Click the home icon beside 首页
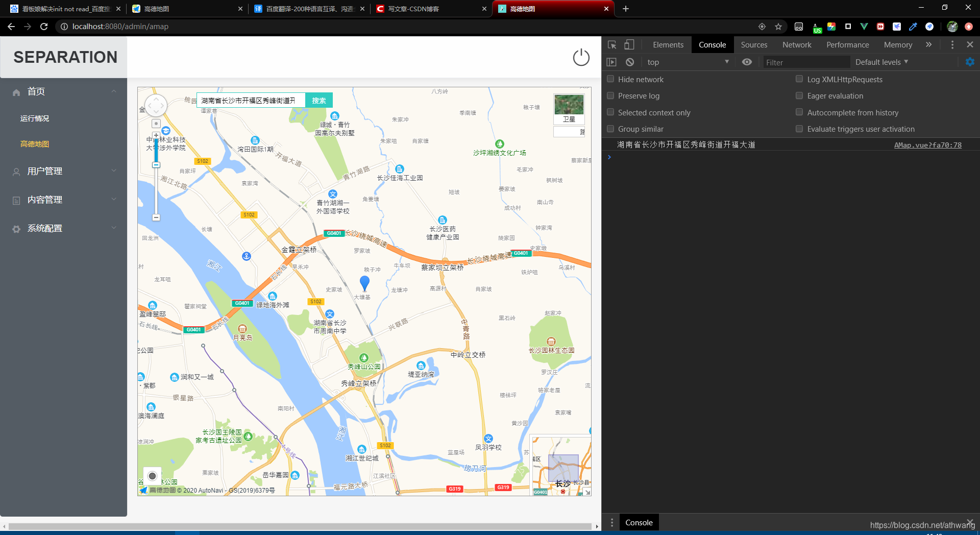Viewport: 980px width, 535px height. tap(16, 92)
